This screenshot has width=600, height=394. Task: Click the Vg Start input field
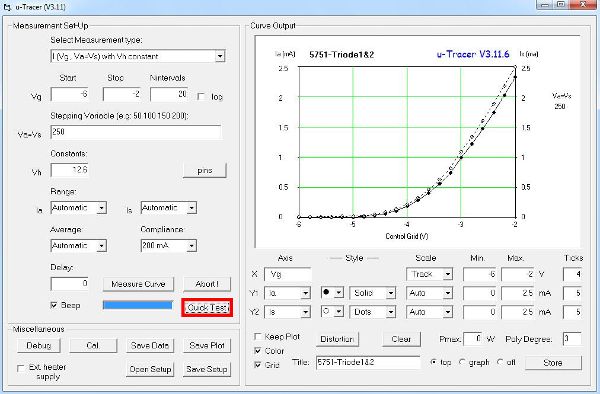point(70,94)
